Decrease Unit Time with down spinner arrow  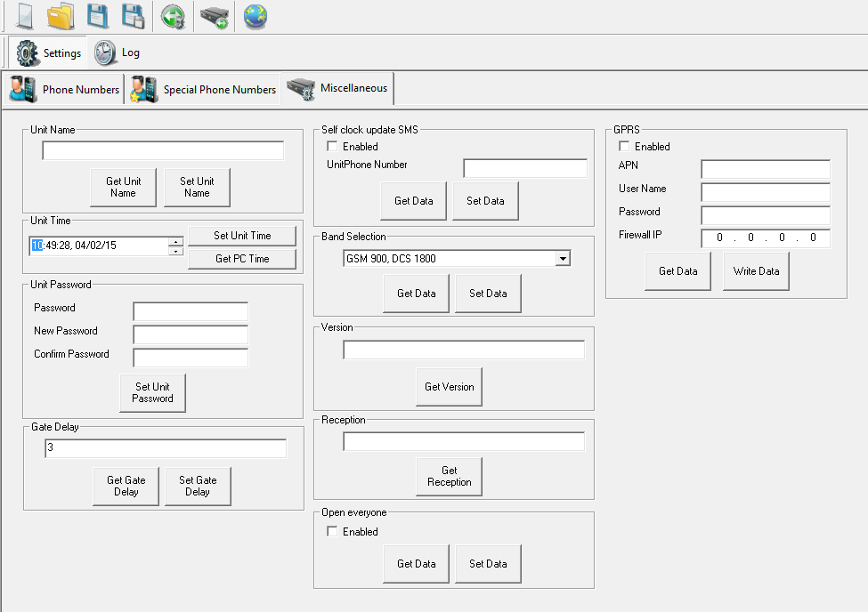(176, 251)
